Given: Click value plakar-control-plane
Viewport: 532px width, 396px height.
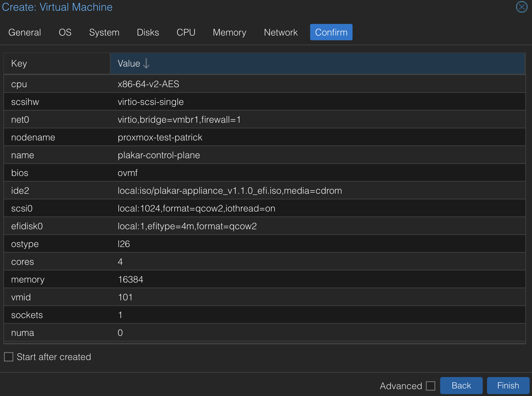Looking at the screenshot, I should [x=159, y=155].
